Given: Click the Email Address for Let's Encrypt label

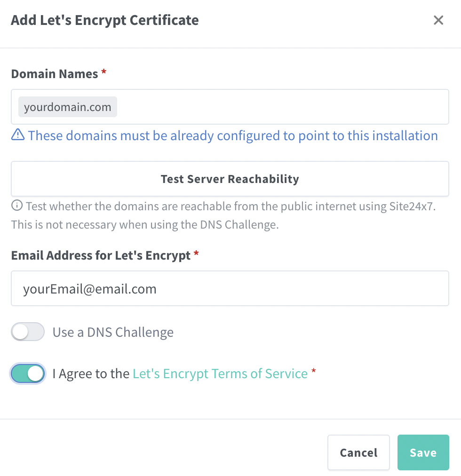Looking at the screenshot, I should (x=101, y=255).
